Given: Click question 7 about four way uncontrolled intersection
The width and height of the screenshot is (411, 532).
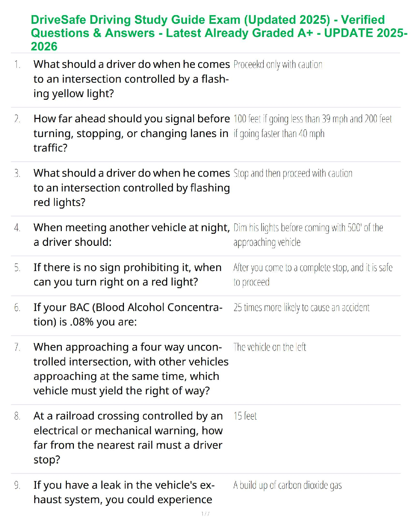Looking at the screenshot, I should point(131,369).
